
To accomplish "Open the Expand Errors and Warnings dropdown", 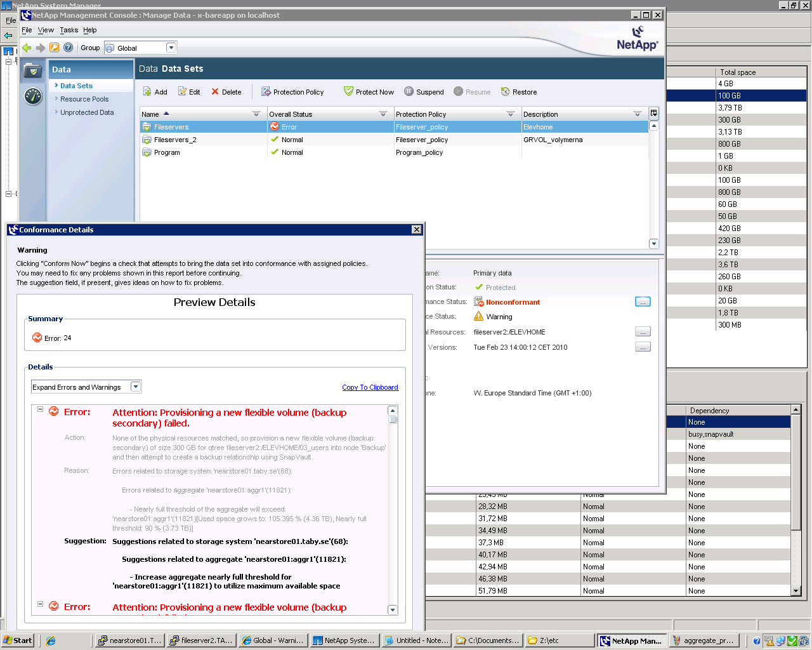I will click(x=135, y=387).
